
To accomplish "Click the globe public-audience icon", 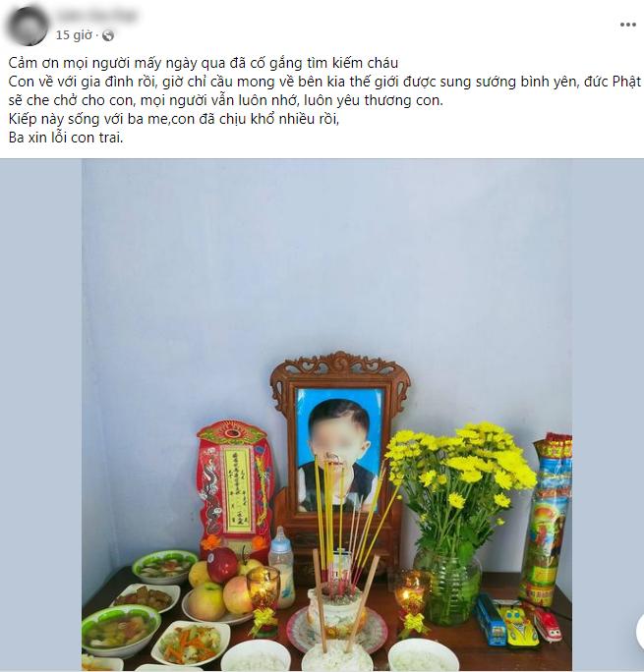I will coord(108,35).
